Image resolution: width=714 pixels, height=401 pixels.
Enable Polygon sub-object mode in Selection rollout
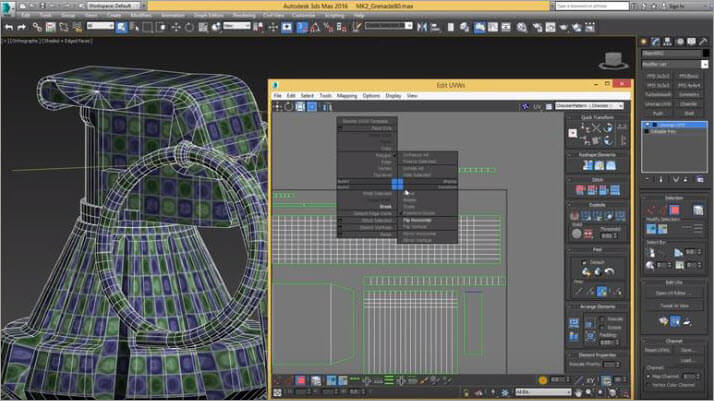click(x=674, y=210)
